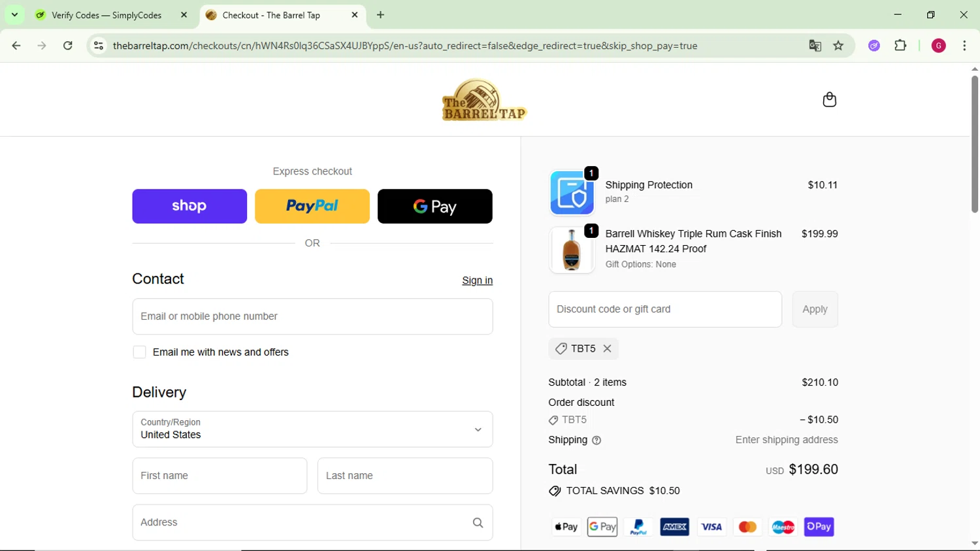Click the Barrell Whiskey Triple Rum Cask Finish title

693,241
